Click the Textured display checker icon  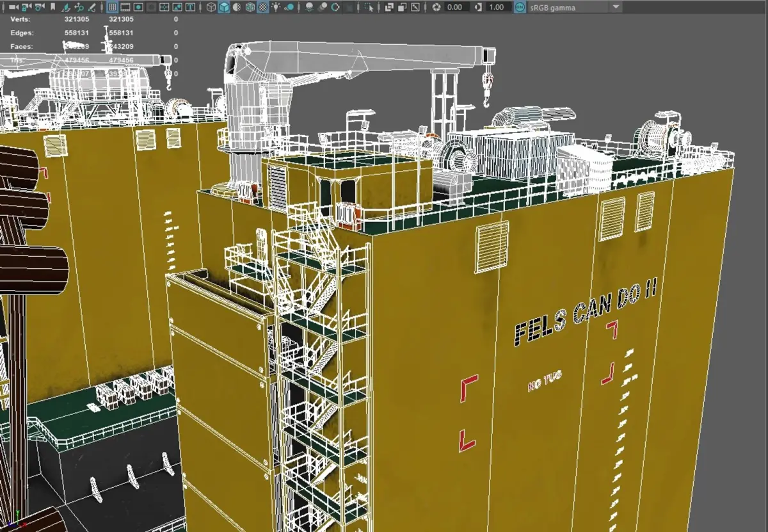pyautogui.click(x=262, y=7)
